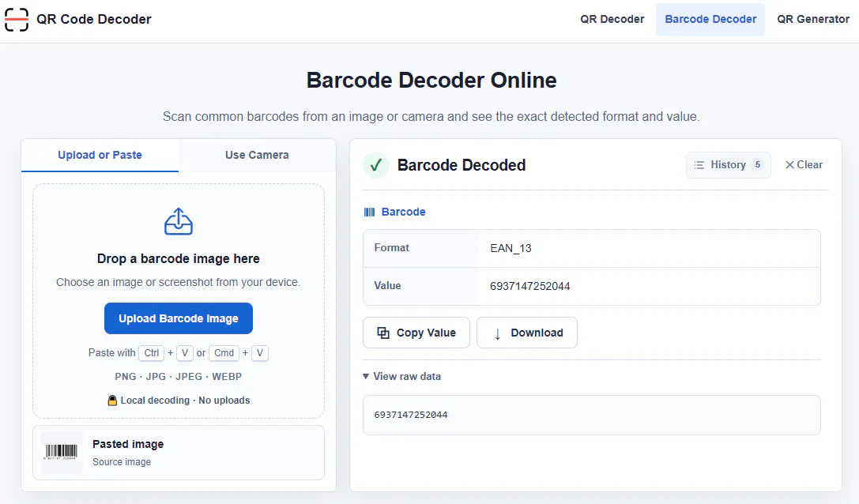Switch to the Use Camera tab
859x504 pixels.
point(257,155)
